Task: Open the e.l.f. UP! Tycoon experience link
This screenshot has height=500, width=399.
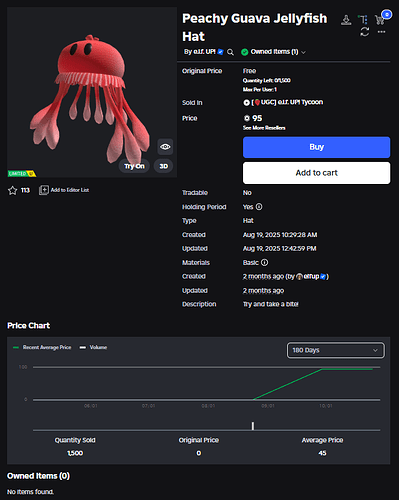Action: 287,102
